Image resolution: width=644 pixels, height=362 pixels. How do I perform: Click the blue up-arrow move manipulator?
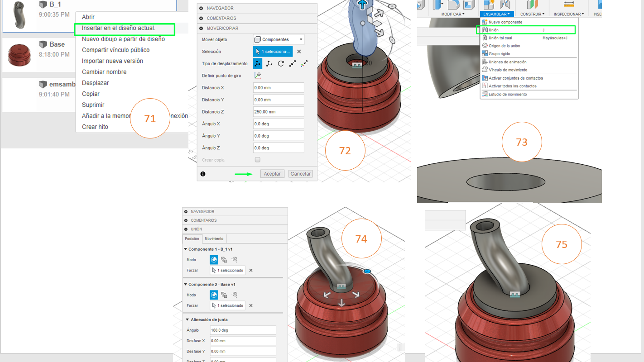coord(362,5)
